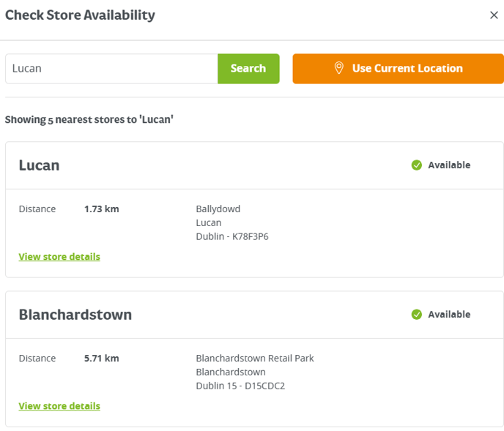
Task: Select the Lucan store heading
Action: 40,165
